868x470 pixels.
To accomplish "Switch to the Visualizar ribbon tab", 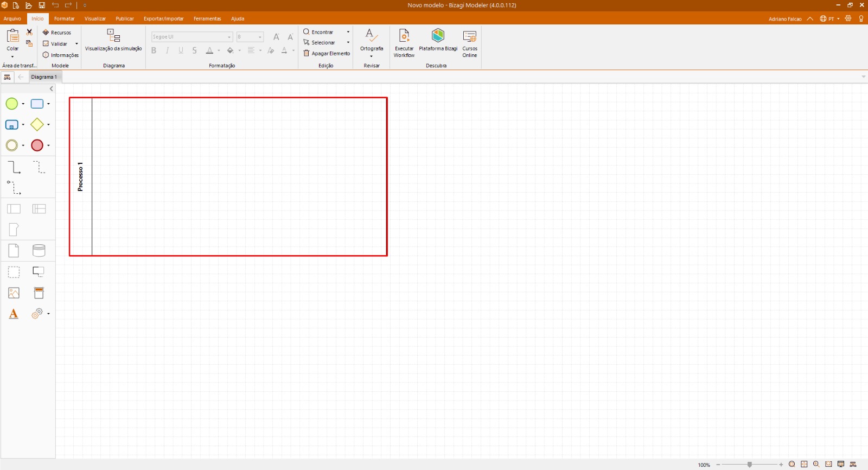I will [95, 18].
